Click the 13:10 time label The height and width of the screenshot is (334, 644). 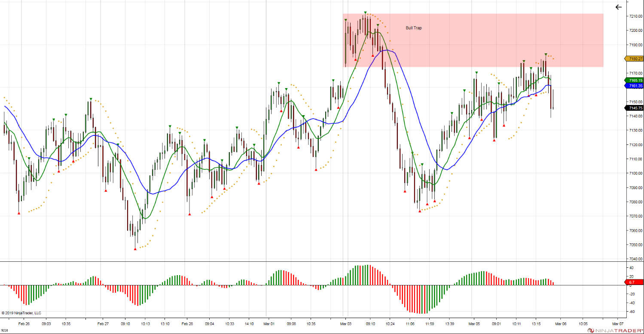(x=165, y=324)
